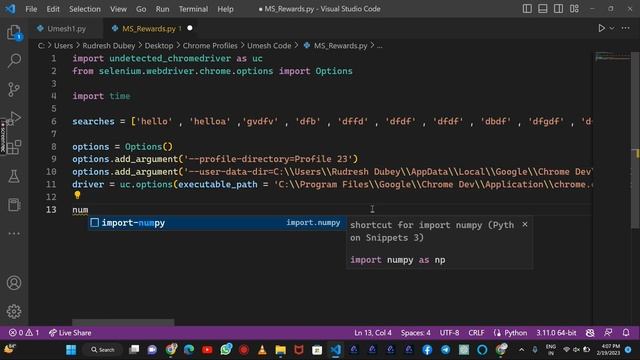Click Ln 13, Col 4 cursor position

click(x=373, y=333)
